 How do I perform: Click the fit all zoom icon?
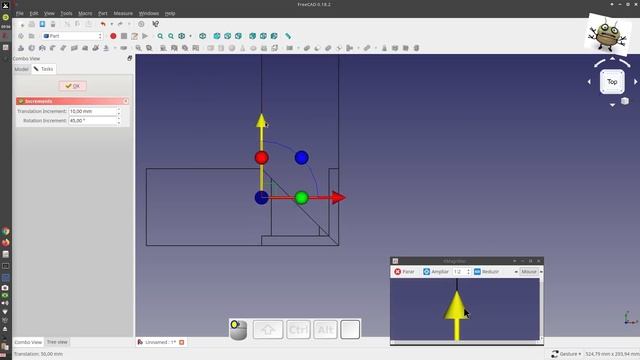click(x=160, y=36)
